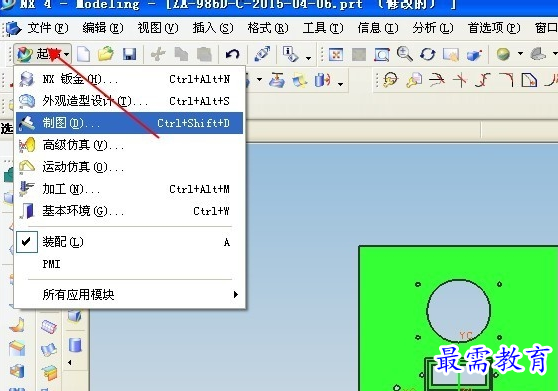
Task: Open 加工(N) manufacturing module
Action: [130, 189]
